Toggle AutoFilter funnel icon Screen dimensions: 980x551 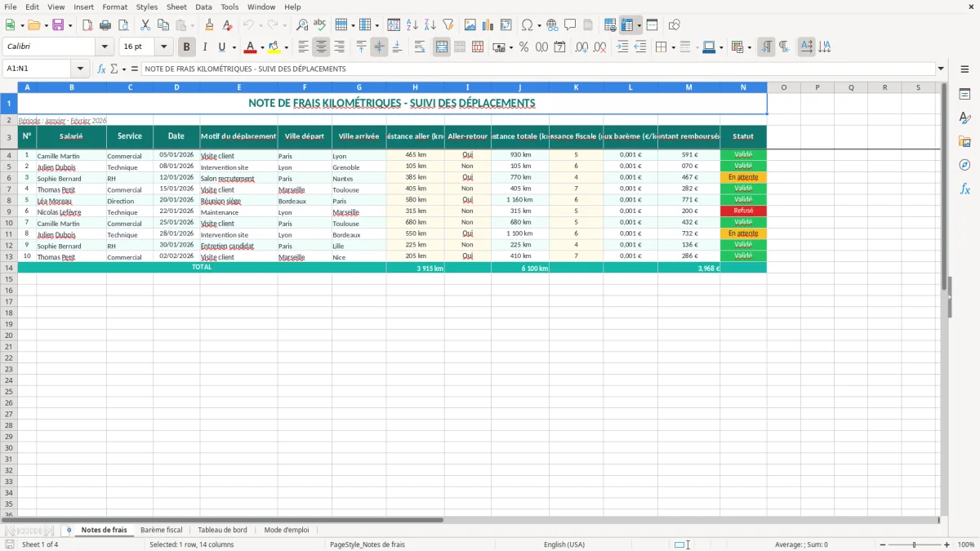click(448, 25)
